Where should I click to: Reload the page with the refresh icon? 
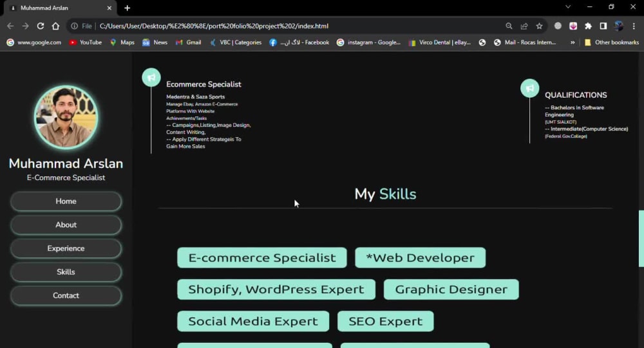pyautogui.click(x=40, y=26)
